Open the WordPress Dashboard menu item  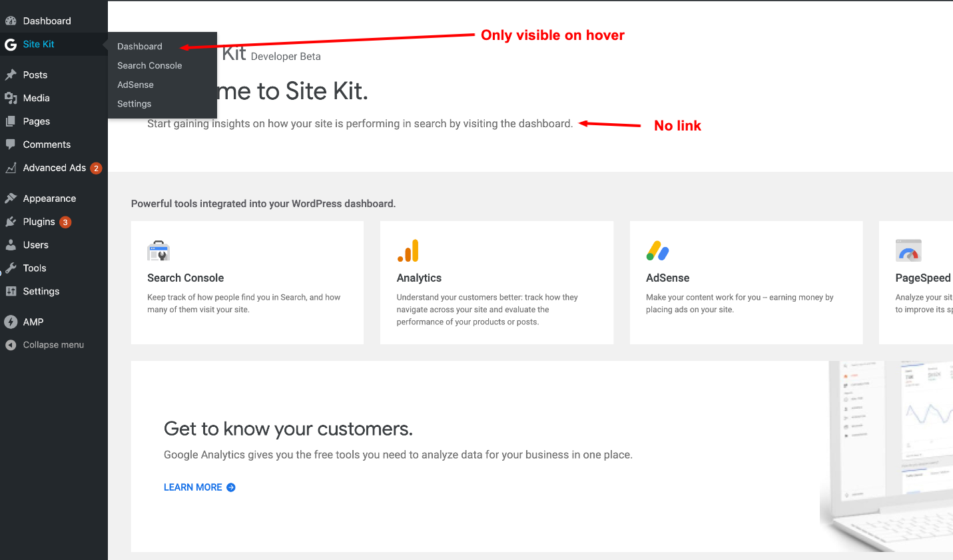coord(47,21)
